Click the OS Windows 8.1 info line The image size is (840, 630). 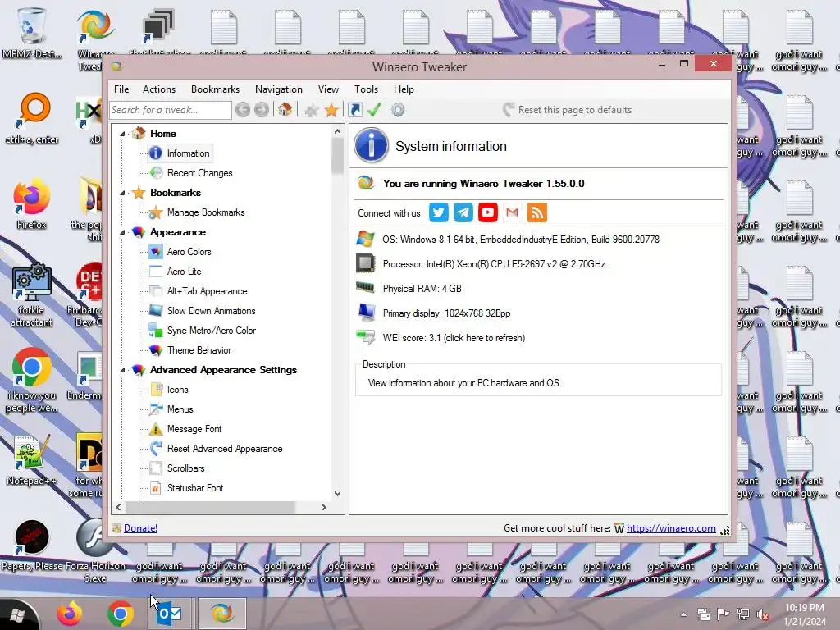click(521, 240)
